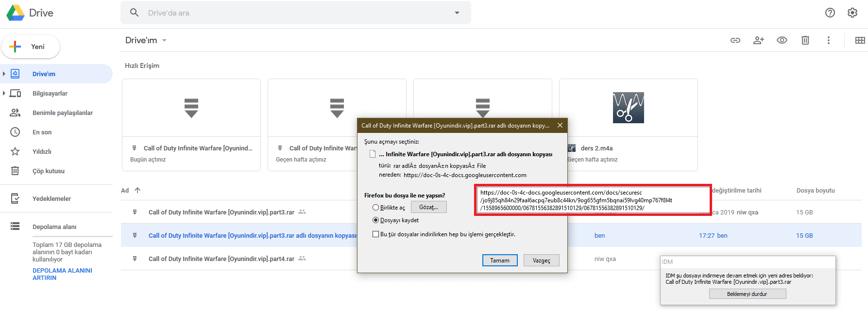868x310 pixels.
Task: Click the Google Drive logo
Action: [x=16, y=13]
